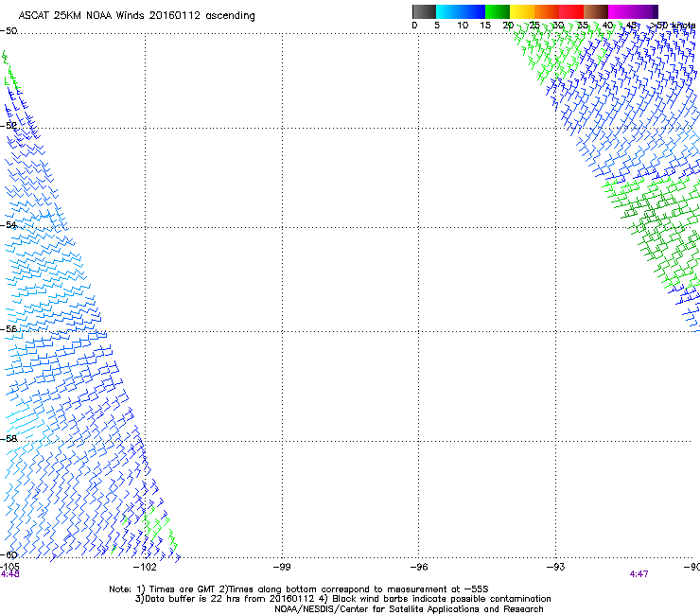Viewport: 700px width, 615px height.
Task: Click the NOAA/NESDIS credit line
Action: tap(409, 609)
